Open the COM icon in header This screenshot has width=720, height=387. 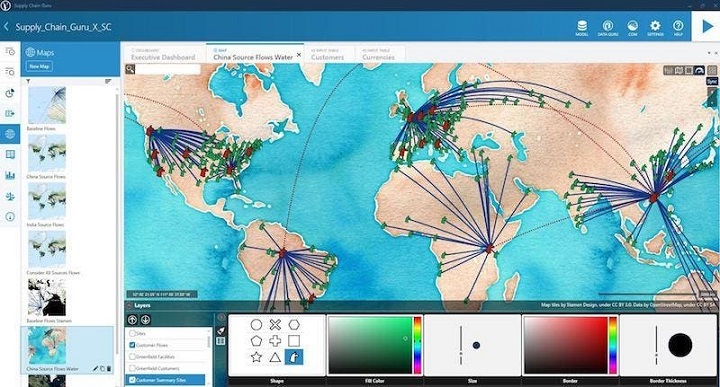[x=632, y=28]
